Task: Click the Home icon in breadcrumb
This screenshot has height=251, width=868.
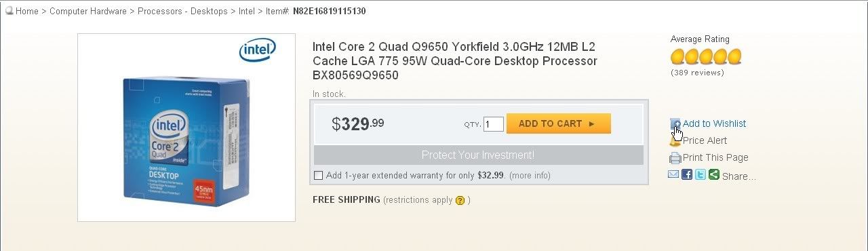Action: coord(9,11)
